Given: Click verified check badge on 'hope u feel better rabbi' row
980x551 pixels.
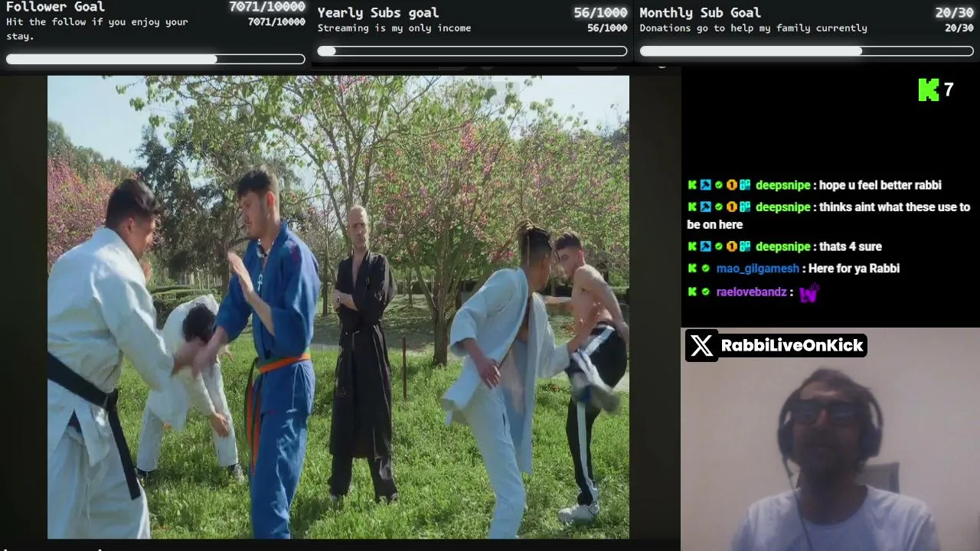Looking at the screenshot, I should click(x=718, y=185).
